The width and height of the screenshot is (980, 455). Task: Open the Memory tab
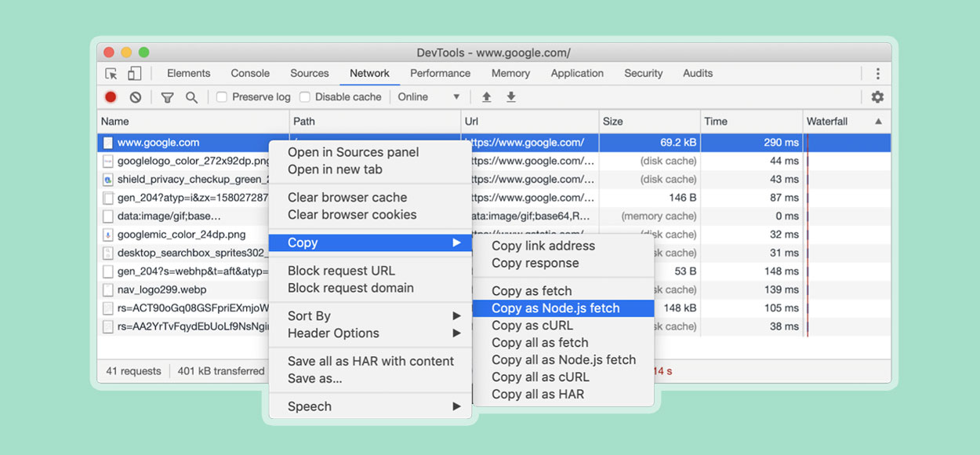coord(511,73)
